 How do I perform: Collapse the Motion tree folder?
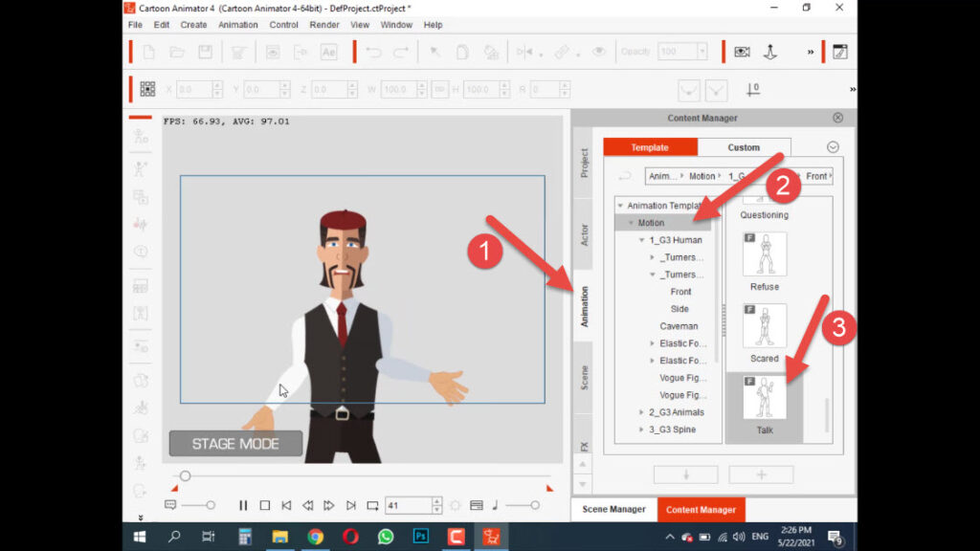(x=632, y=223)
